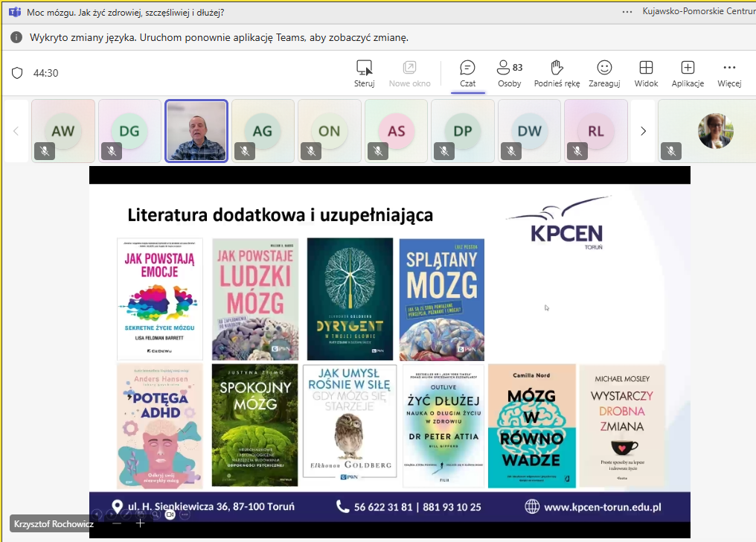
Task: Click muted mic icon on ON tile
Action: 311,151
